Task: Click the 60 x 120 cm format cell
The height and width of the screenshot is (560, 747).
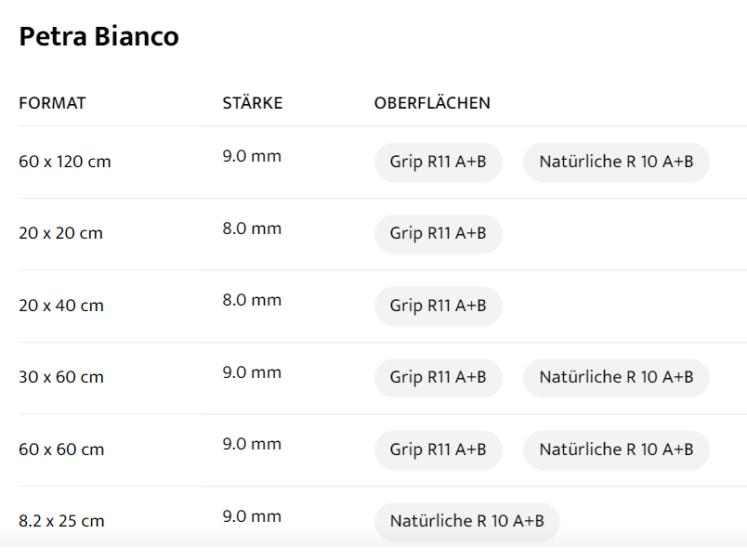Action: tap(64, 162)
